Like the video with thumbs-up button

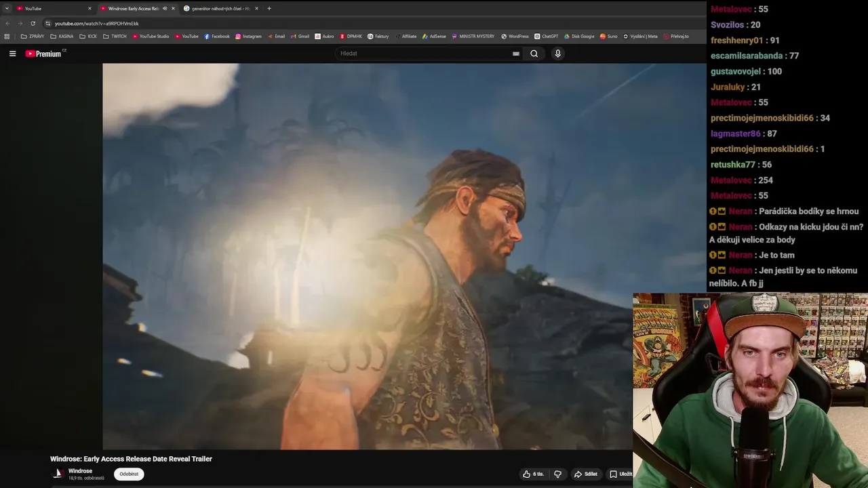(534, 474)
